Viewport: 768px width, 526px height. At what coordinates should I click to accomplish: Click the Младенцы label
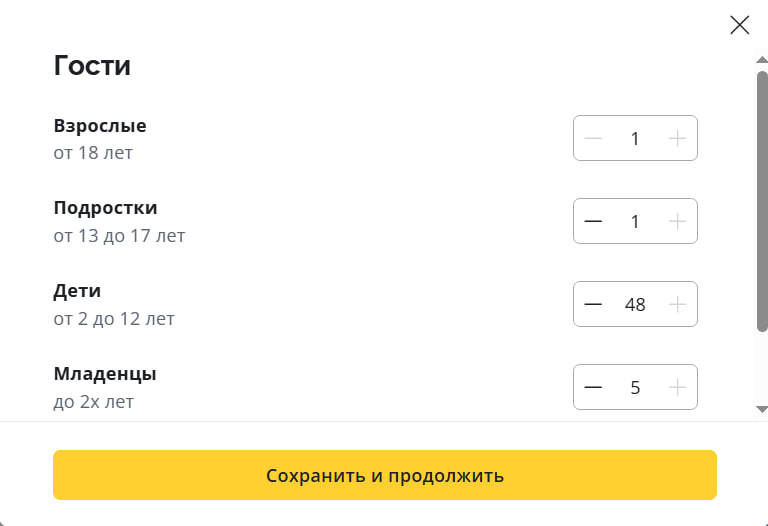[x=105, y=374]
